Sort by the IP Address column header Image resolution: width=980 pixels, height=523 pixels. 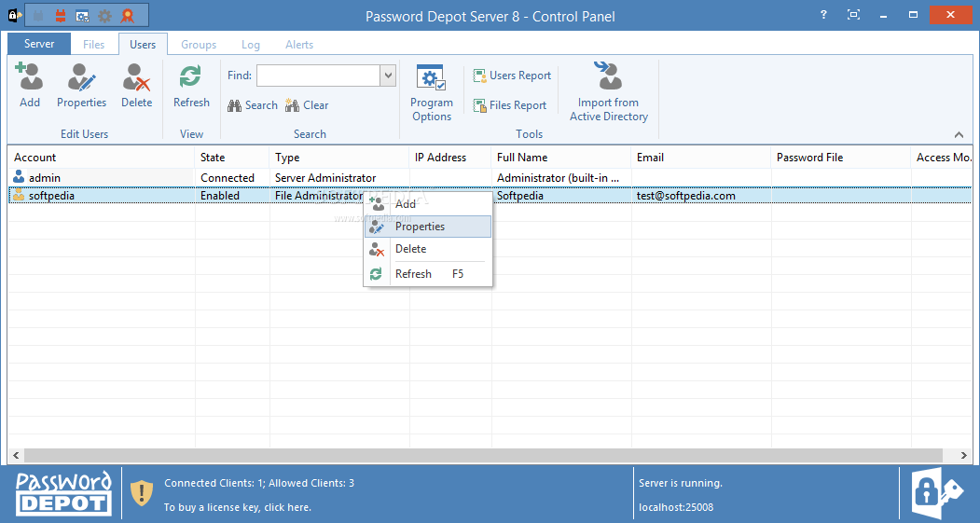coord(450,158)
